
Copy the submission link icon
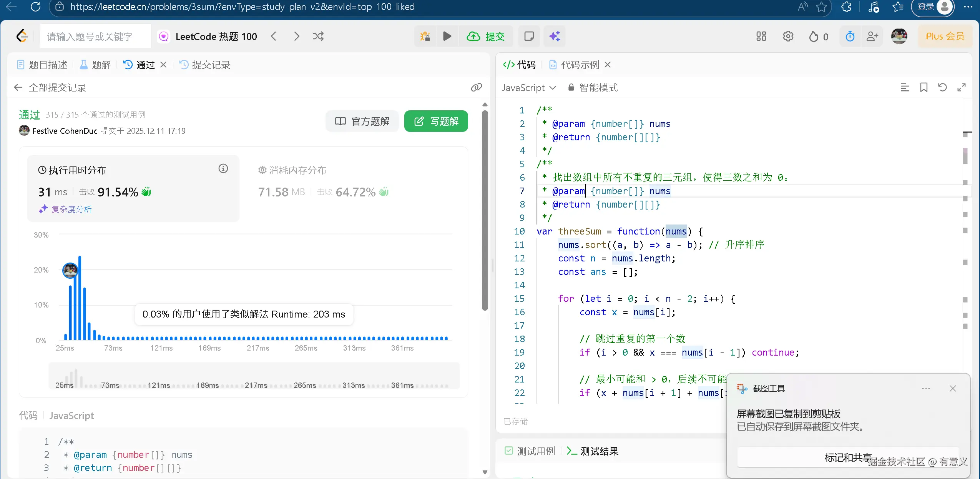point(477,87)
